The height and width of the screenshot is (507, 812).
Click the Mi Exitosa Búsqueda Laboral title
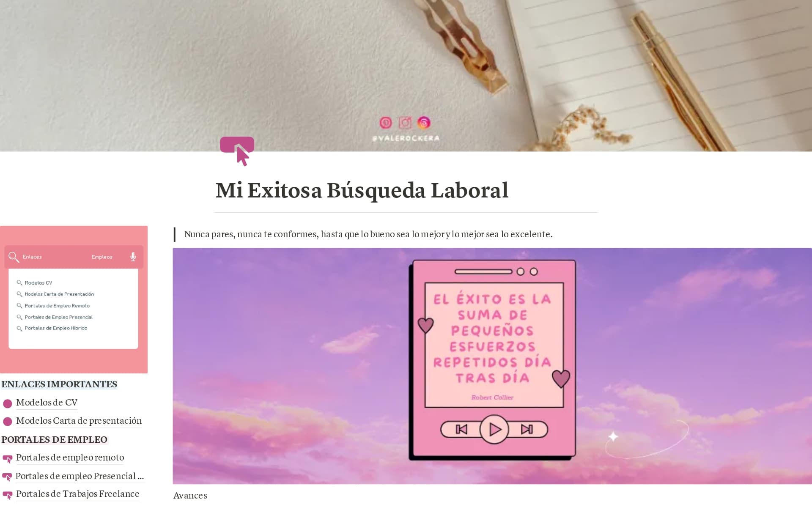[362, 190]
